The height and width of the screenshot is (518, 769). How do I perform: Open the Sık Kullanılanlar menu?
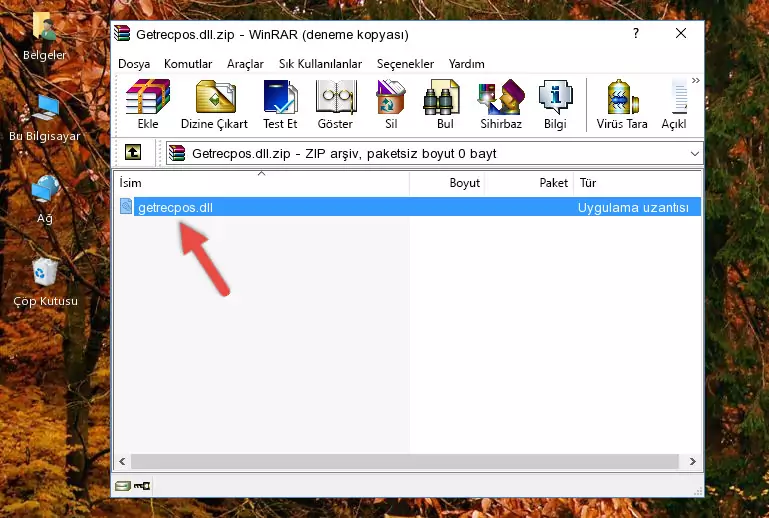tap(320, 64)
